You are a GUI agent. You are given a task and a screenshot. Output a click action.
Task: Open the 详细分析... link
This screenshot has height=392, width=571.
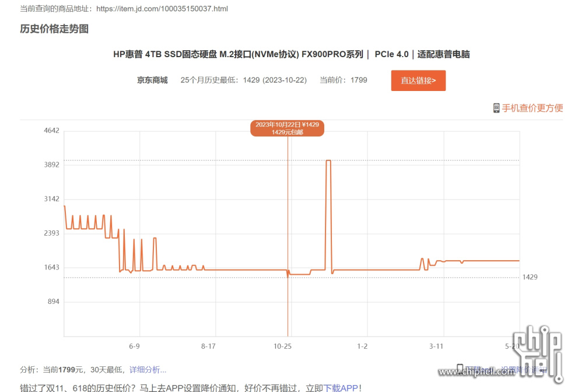tap(148, 370)
